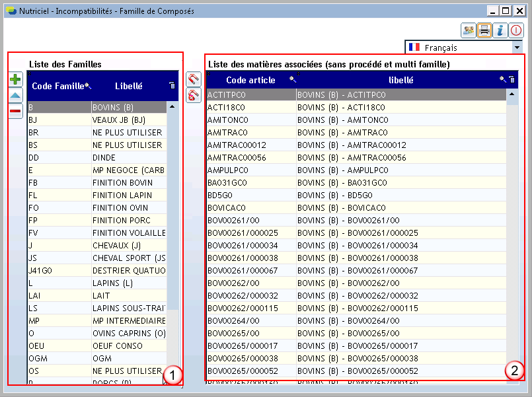The image size is (532, 397).
Task: Select family row LAPINS (L)
Action: point(97,283)
